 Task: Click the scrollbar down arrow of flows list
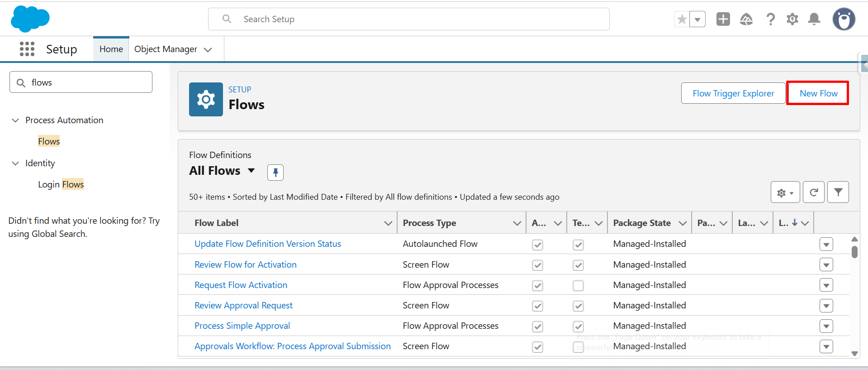pos(854,354)
